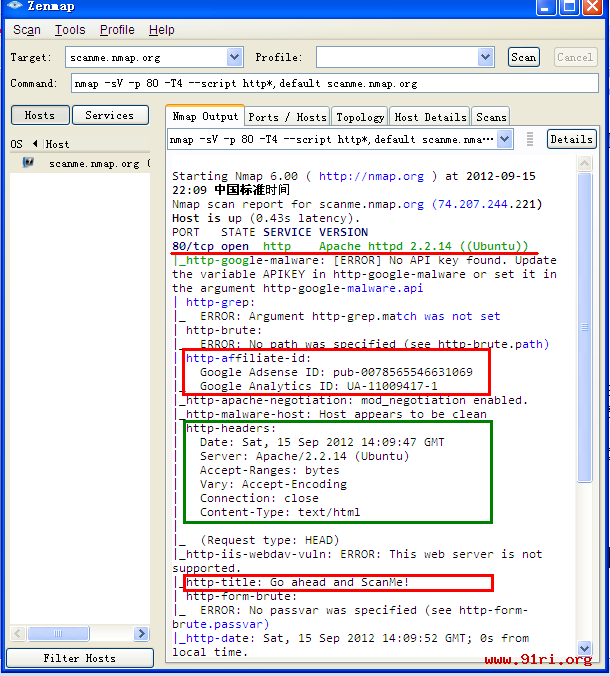The width and height of the screenshot is (610, 676).
Task: Open the Topology tab
Action: (x=360, y=117)
